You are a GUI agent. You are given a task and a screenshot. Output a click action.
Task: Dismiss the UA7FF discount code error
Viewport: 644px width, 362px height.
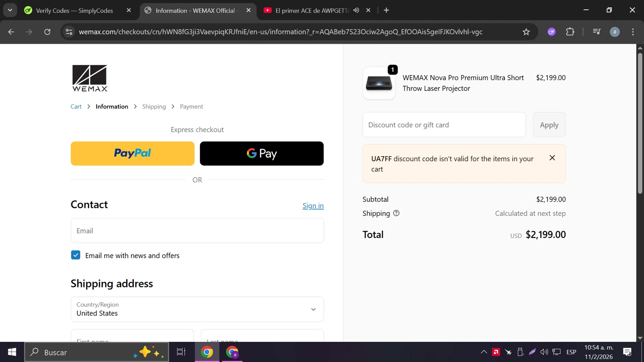tap(552, 158)
